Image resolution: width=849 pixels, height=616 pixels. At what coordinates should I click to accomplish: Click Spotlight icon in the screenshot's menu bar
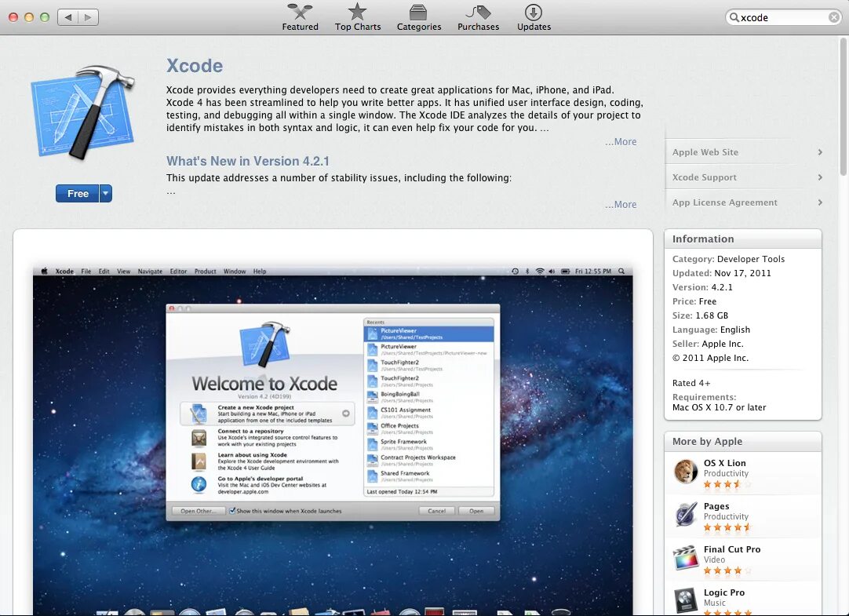coord(621,272)
